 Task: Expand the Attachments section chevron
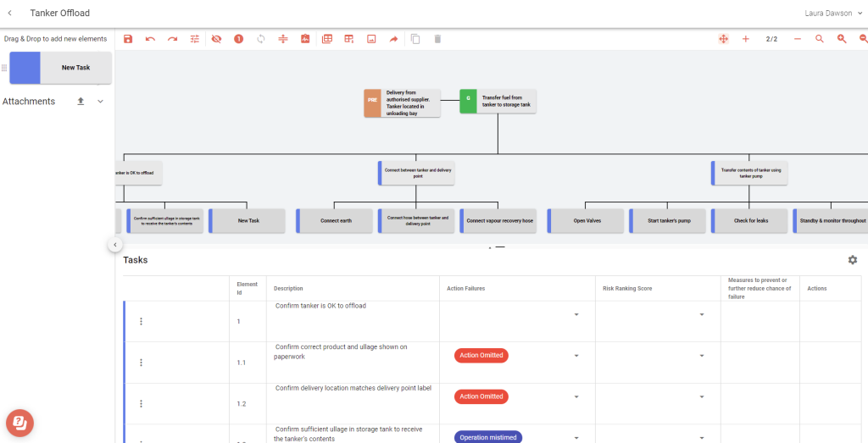(100, 102)
